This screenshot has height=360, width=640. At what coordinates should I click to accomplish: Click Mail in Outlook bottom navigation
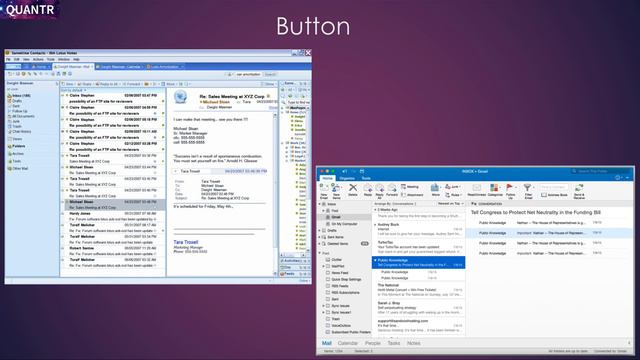327,343
